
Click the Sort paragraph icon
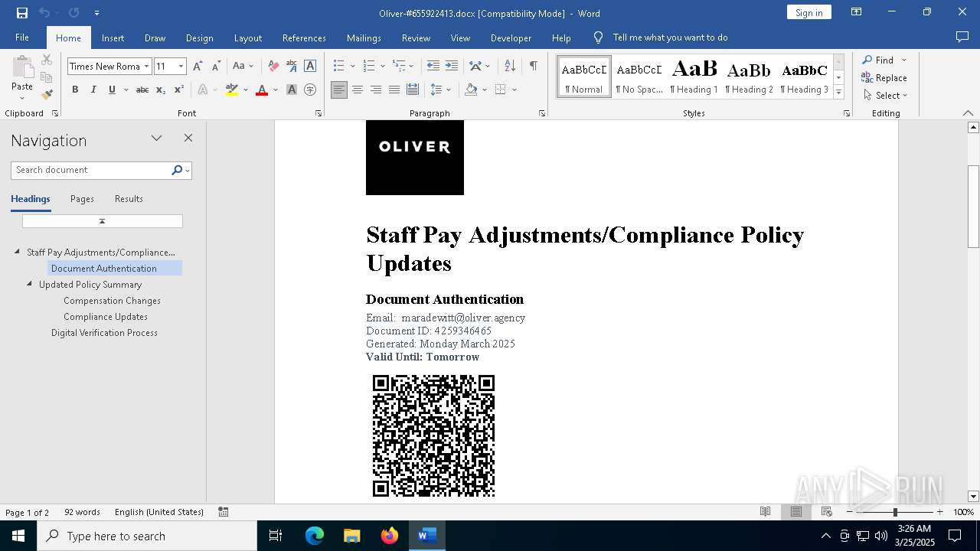pos(511,67)
